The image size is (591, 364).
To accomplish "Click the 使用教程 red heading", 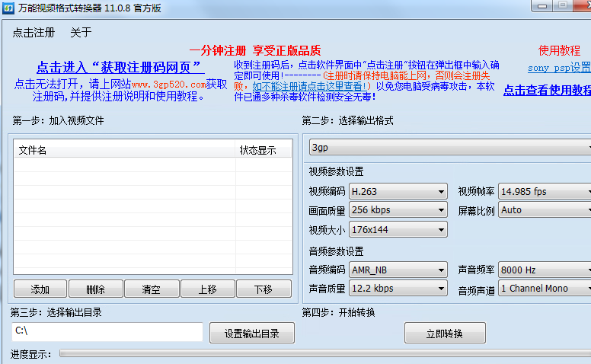I will coord(559,50).
